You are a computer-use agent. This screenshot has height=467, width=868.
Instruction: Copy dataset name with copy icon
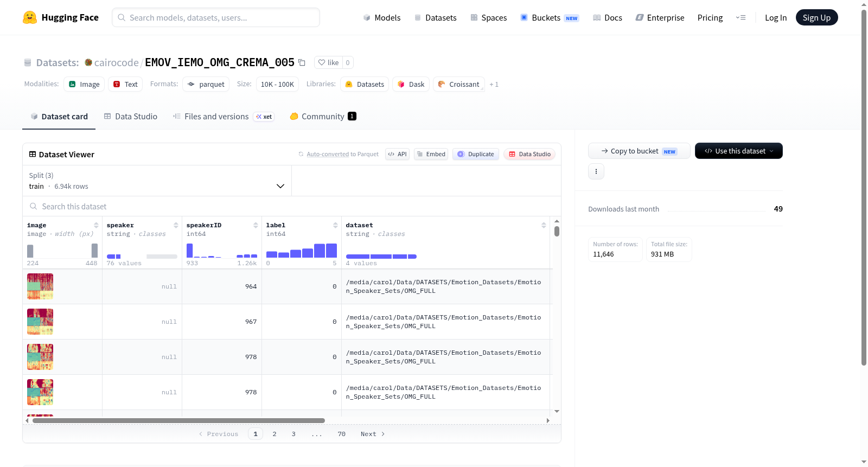pyautogui.click(x=302, y=63)
